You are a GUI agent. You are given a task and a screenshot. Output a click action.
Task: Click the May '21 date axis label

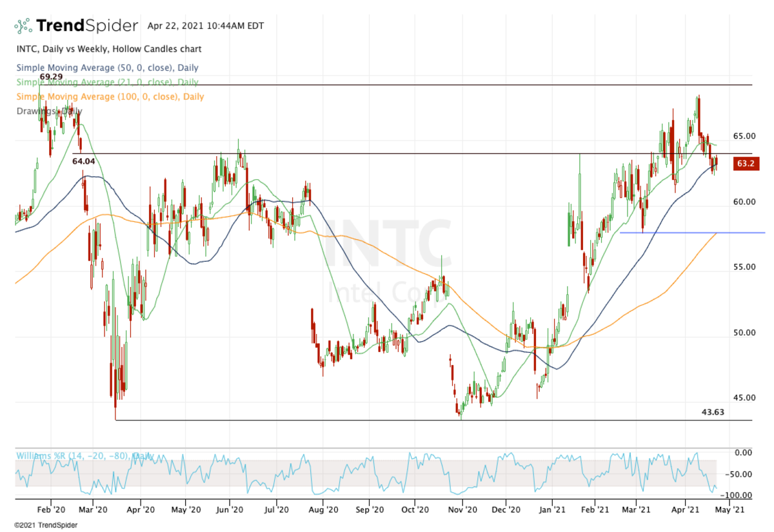(x=728, y=509)
